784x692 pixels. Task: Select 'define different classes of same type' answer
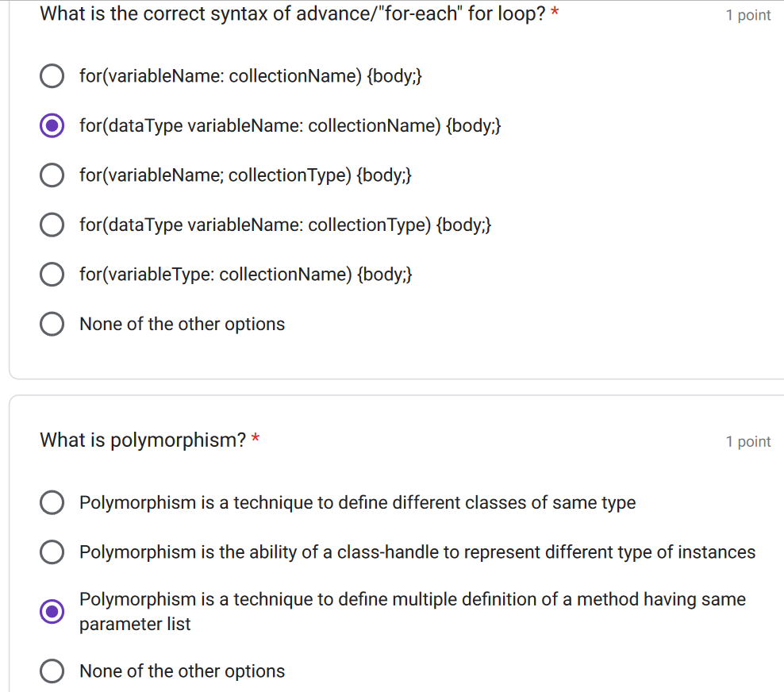[x=52, y=502]
